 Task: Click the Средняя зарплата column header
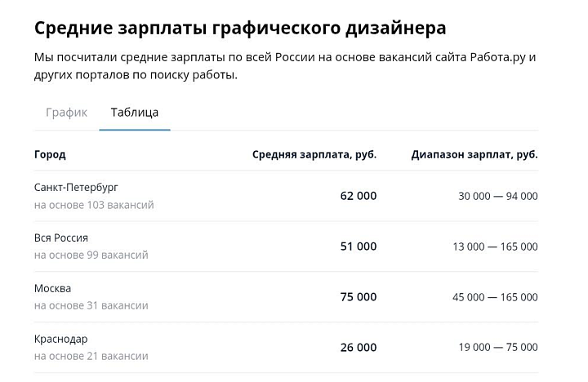(314, 154)
